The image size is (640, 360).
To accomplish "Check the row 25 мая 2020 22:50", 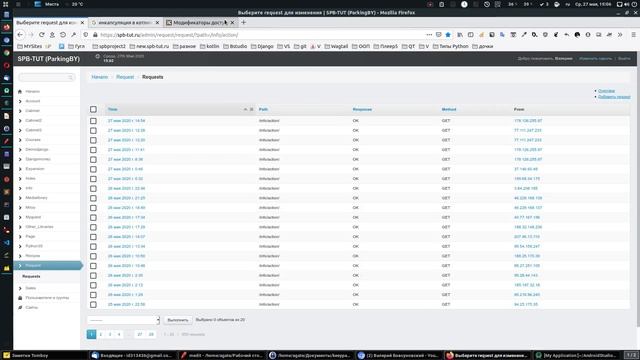I will click(x=93, y=304).
